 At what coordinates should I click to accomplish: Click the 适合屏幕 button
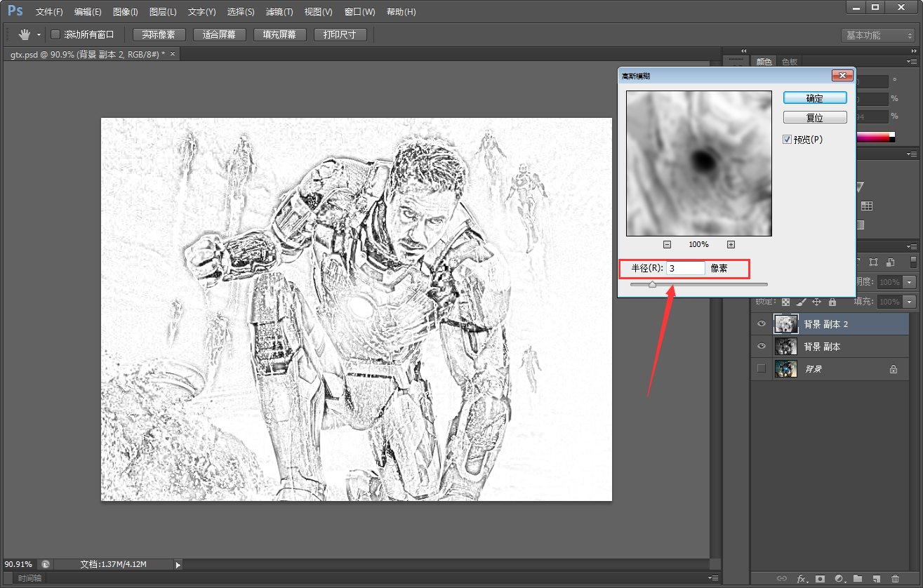[x=219, y=34]
